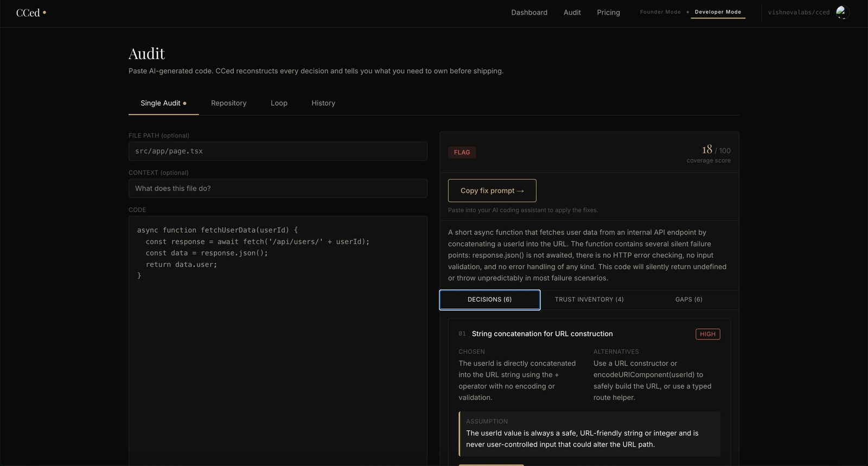This screenshot has height=466, width=868.
Task: Select the Decisions (6) tab
Action: pos(490,299)
